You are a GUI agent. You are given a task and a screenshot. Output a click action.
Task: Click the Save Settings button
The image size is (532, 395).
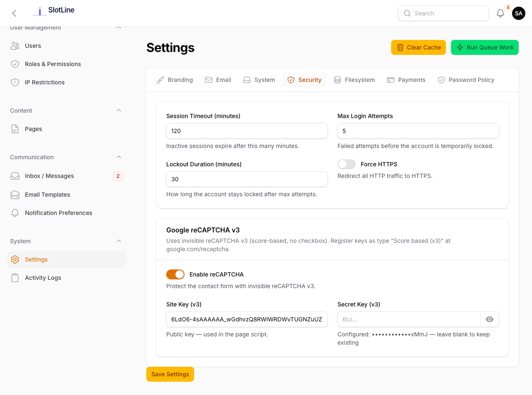pos(170,374)
